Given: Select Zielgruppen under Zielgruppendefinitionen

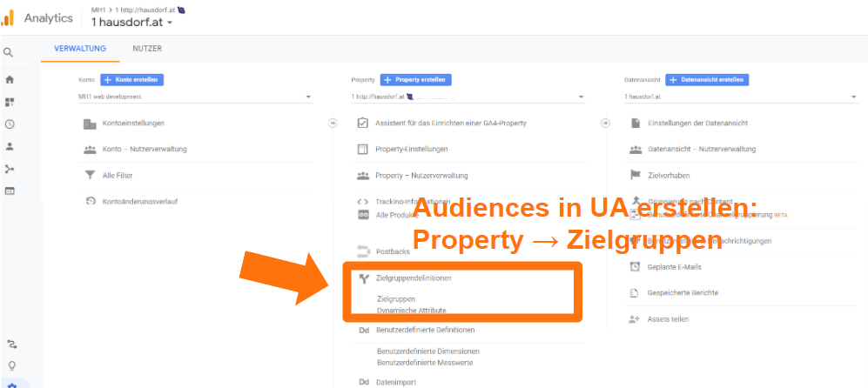Looking at the screenshot, I should pos(396,299).
